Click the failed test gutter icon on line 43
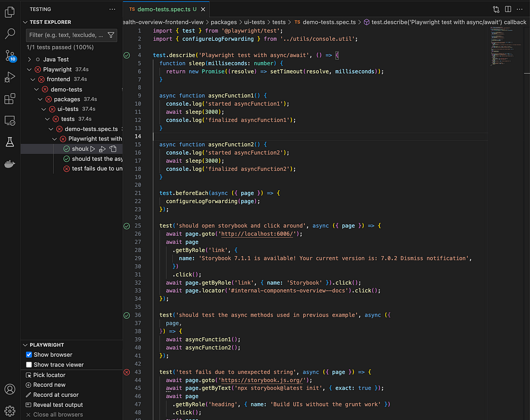Image resolution: width=530 pixels, height=420 pixels. tap(127, 372)
